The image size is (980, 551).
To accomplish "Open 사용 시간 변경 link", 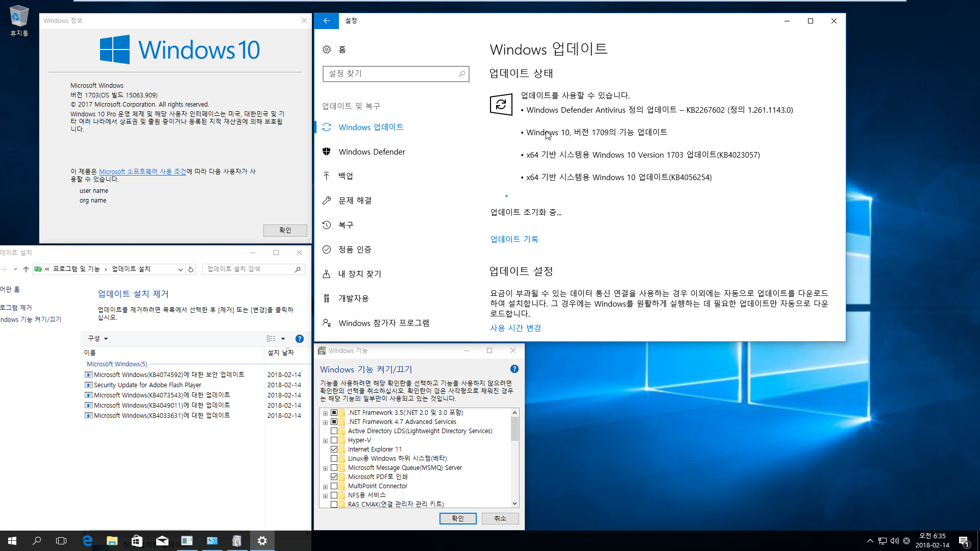I will [x=516, y=328].
